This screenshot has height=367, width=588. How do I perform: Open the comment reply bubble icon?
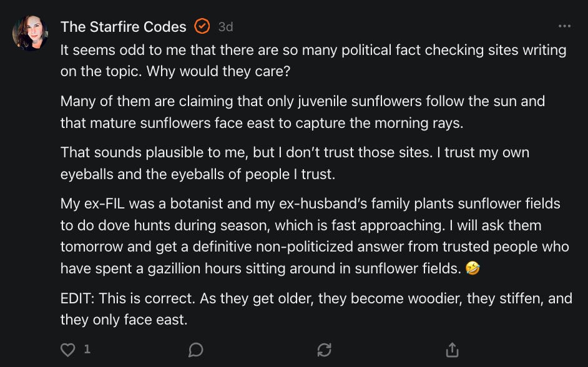(195, 350)
